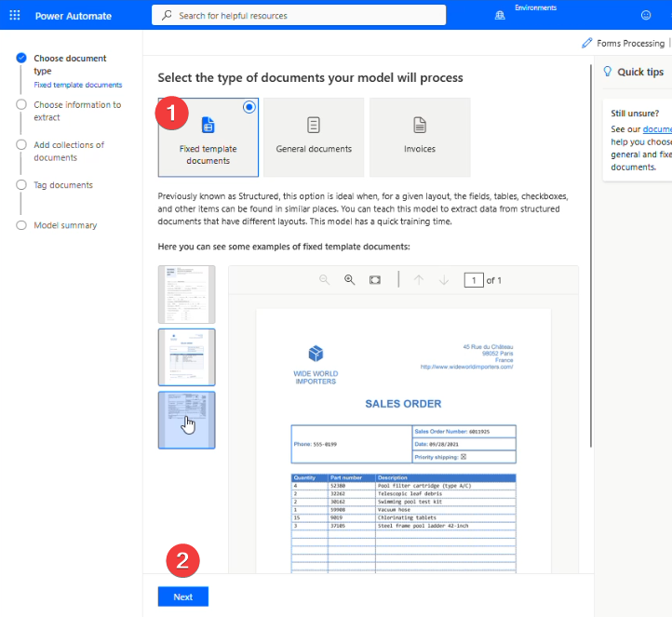
Task: Go to Choose information to extract step
Action: coord(77,111)
